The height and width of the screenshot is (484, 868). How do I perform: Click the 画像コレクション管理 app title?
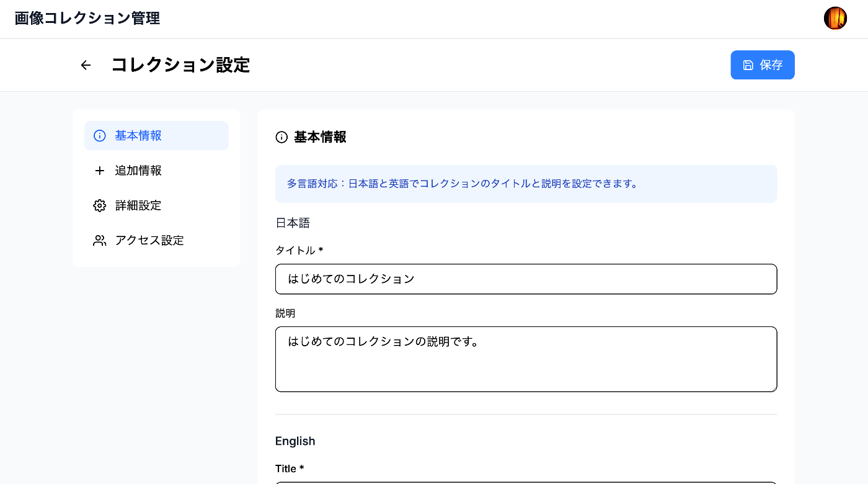[x=87, y=19]
